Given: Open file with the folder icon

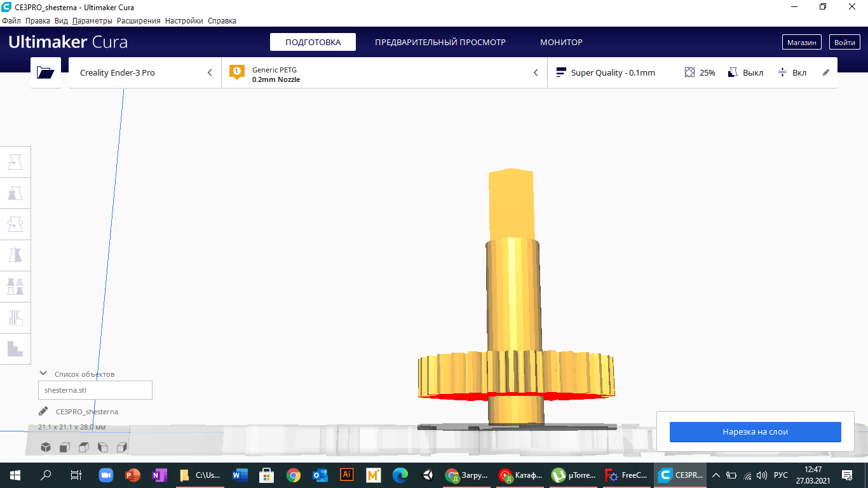Looking at the screenshot, I should (46, 72).
